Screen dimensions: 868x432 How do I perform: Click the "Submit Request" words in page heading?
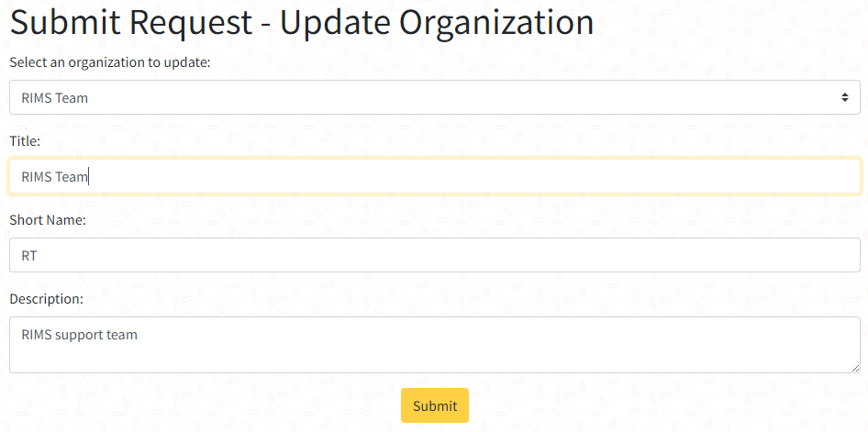130,23
